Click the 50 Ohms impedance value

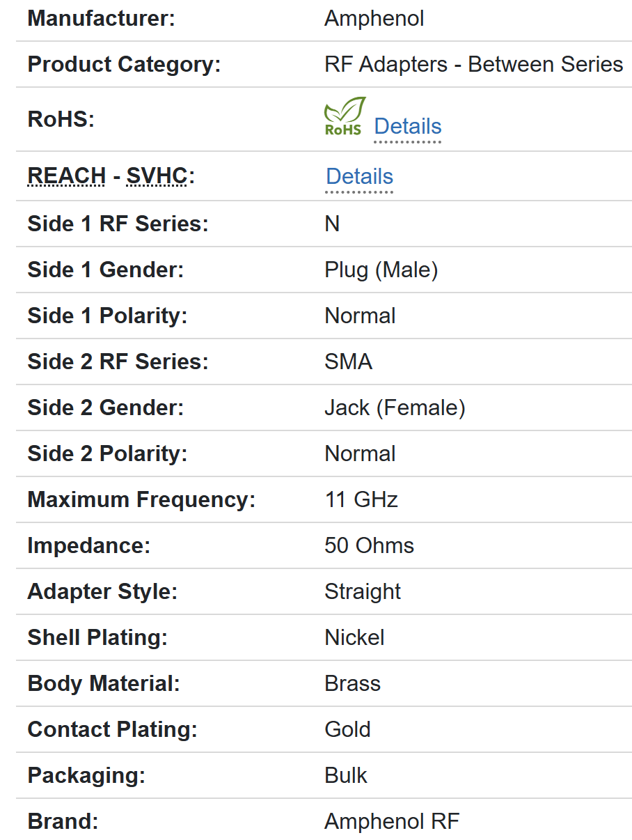[369, 546]
